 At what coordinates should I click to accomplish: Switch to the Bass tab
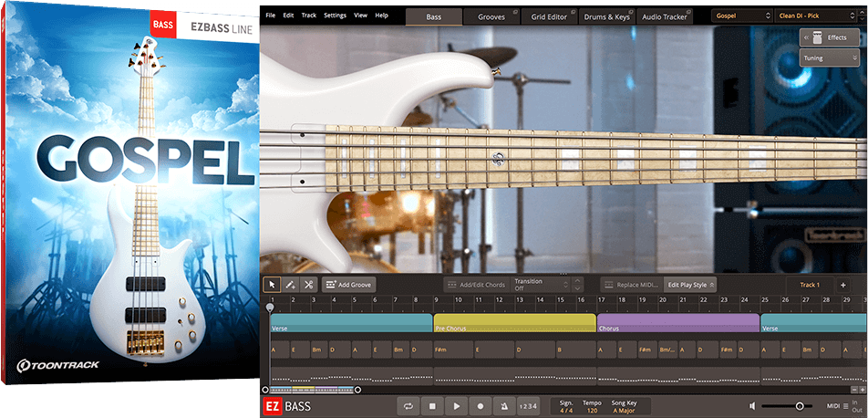point(434,16)
